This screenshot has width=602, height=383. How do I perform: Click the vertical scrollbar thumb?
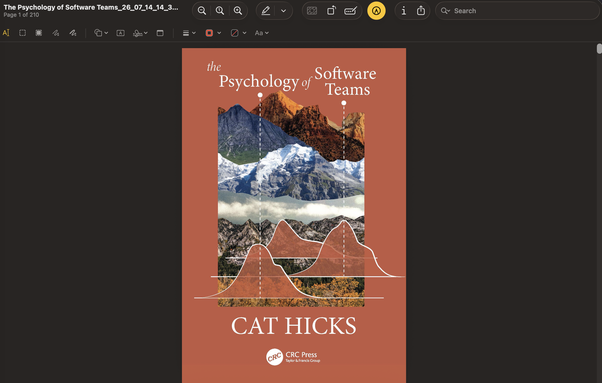599,49
